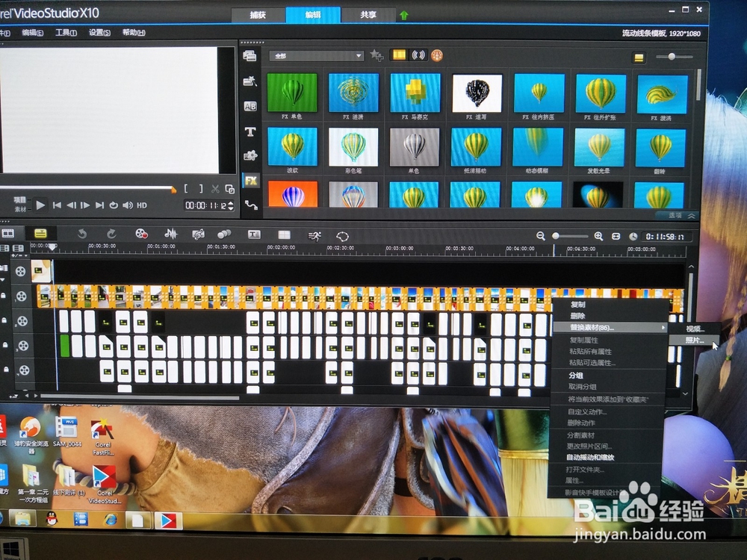Click the add to favorites star icon
Screen dimensions: 747x560
[x=376, y=56]
